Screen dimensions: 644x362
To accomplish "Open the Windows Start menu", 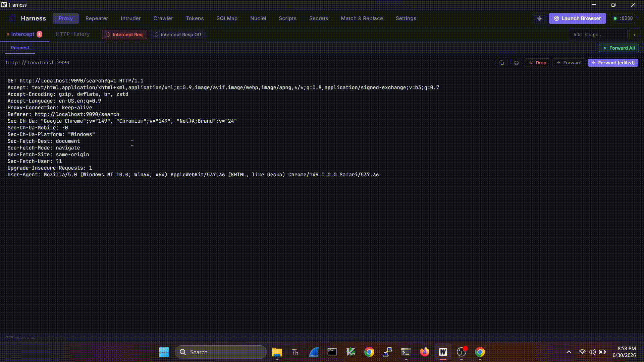I will (164, 352).
